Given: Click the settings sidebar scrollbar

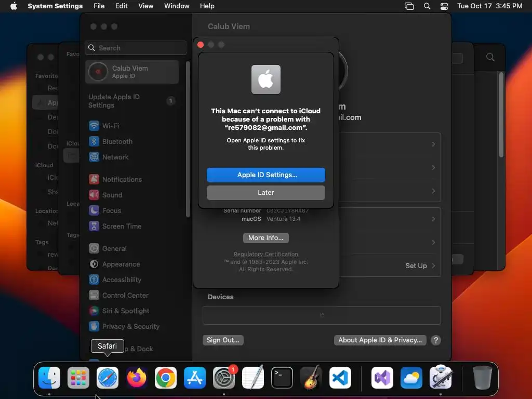Looking at the screenshot, I should [188, 139].
